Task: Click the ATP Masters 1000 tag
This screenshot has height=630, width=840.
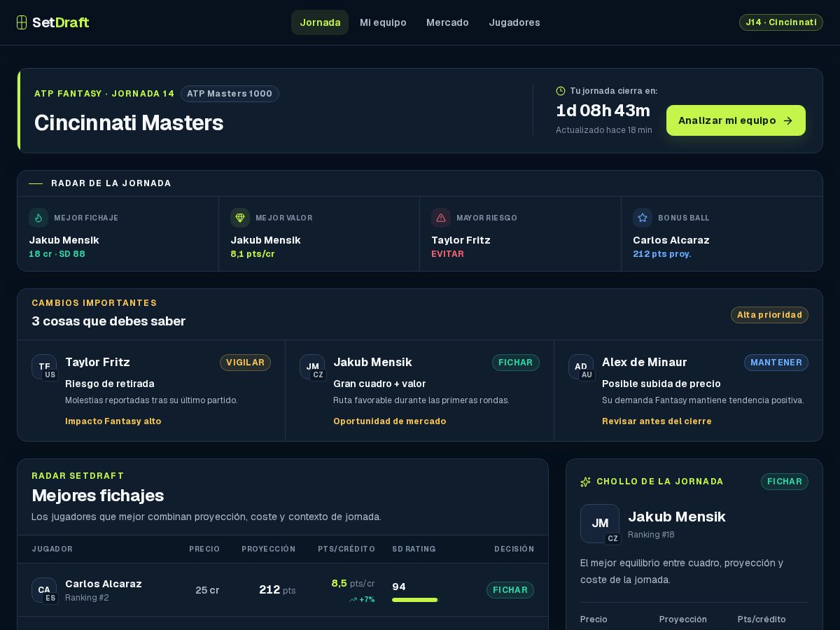Action: click(x=230, y=94)
